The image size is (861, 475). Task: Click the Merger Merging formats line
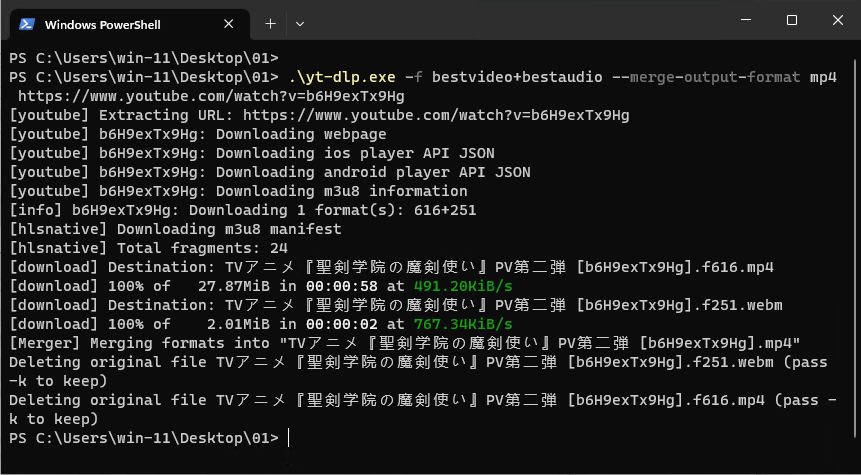click(x=405, y=343)
